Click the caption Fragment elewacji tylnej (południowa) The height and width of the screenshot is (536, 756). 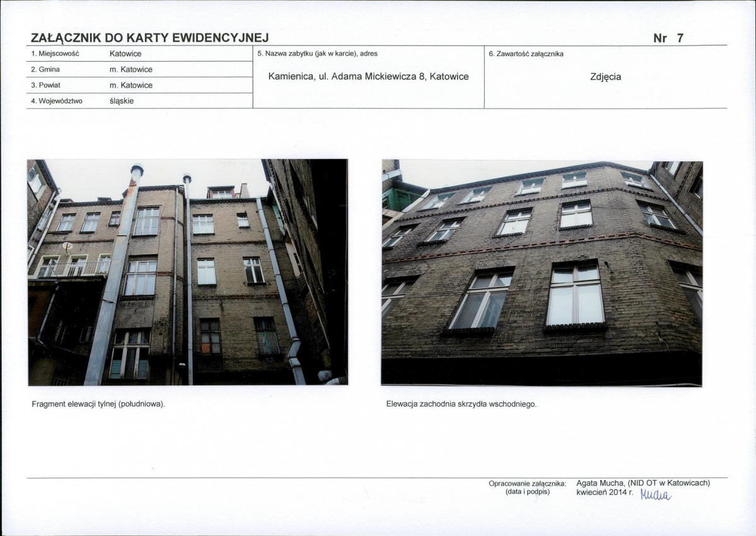click(x=98, y=404)
